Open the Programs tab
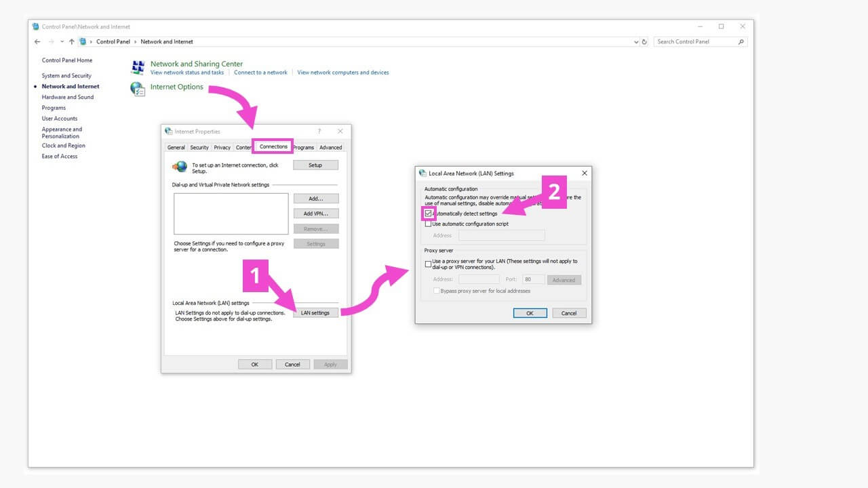This screenshot has height=488, width=868. (x=304, y=147)
